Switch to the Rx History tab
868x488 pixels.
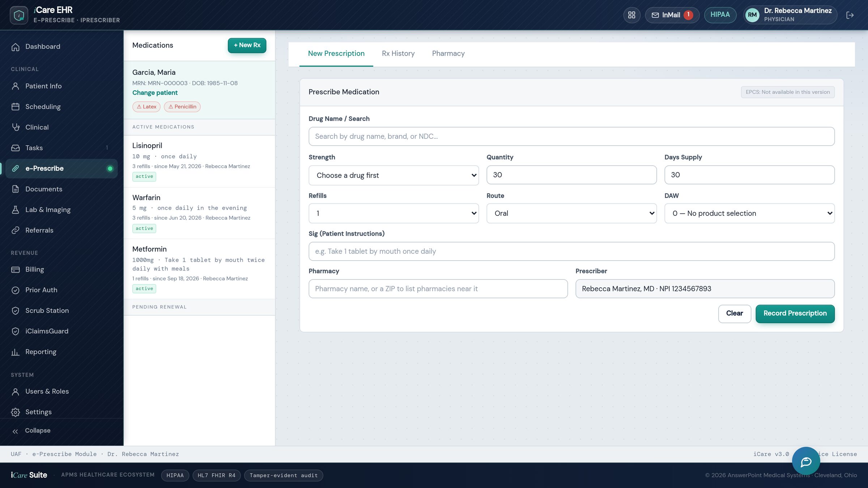[x=398, y=53]
